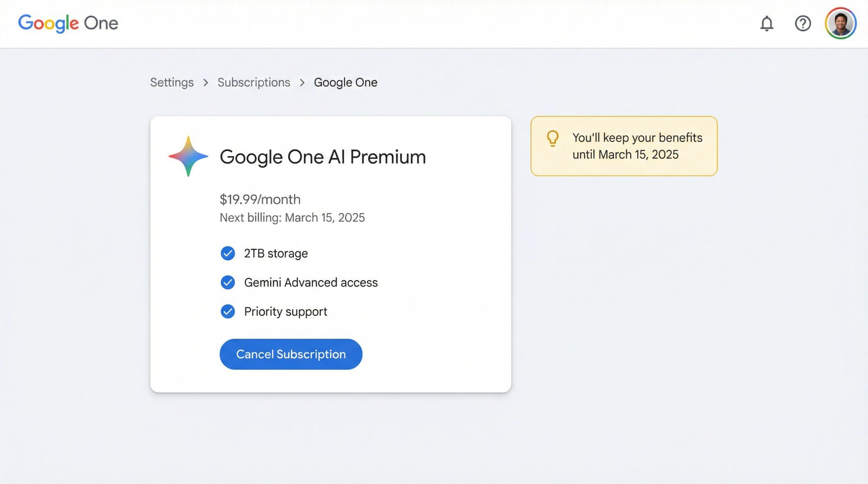
Task: Select the Google One breadcrumb entry
Action: pyautogui.click(x=345, y=82)
